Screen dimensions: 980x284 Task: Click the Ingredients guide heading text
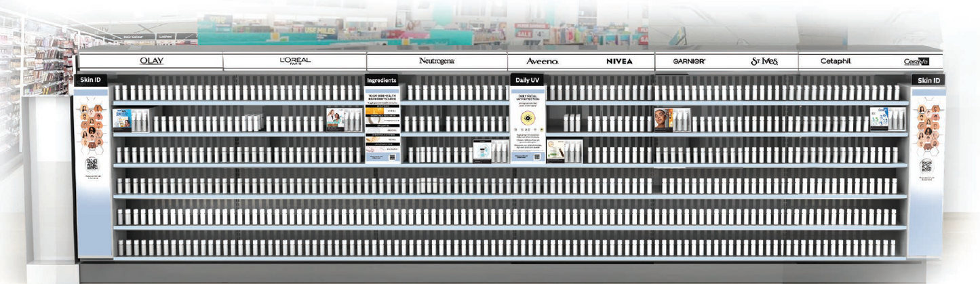click(x=382, y=98)
